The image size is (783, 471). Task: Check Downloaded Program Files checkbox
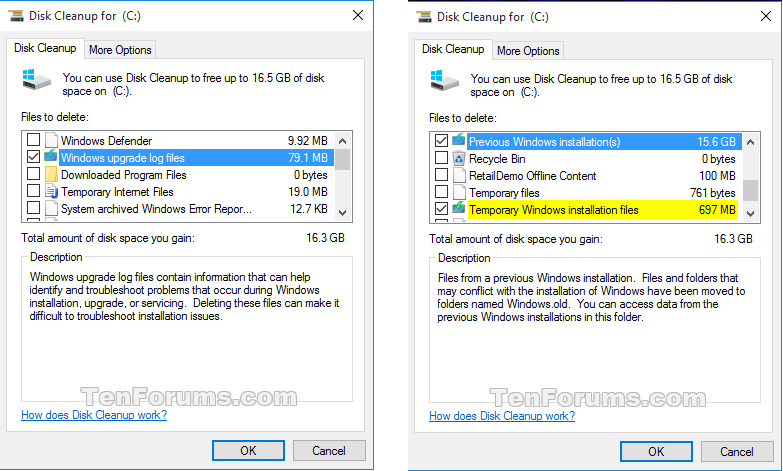pos(33,173)
